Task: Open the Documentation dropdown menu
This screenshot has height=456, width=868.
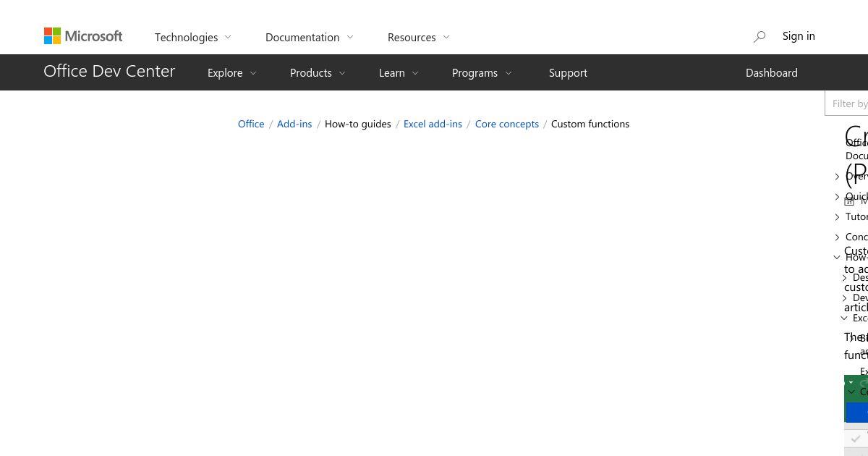Action: [x=310, y=37]
